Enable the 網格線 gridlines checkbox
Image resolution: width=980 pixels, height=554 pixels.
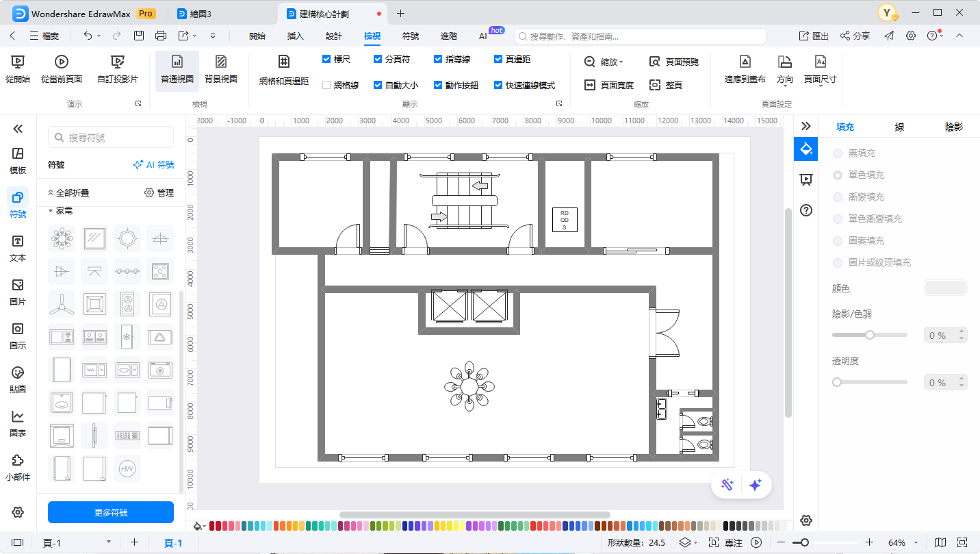point(327,86)
